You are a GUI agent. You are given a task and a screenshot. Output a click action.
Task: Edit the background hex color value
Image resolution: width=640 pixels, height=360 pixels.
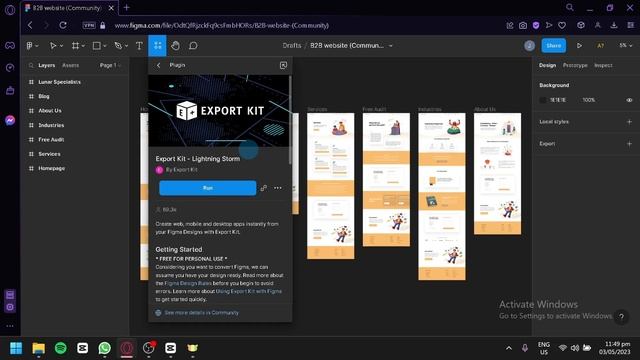(558, 100)
